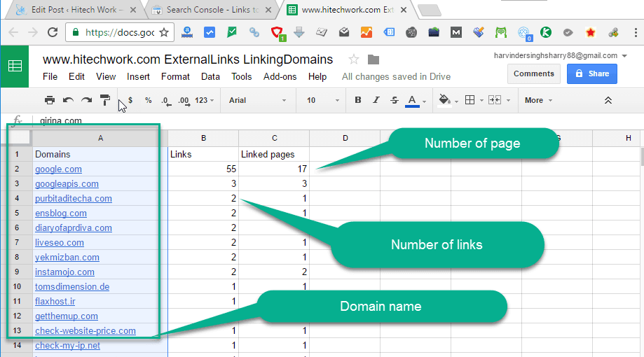Image resolution: width=644 pixels, height=357 pixels.
Task: Select row 14 header
Action: pyautogui.click(x=17, y=346)
